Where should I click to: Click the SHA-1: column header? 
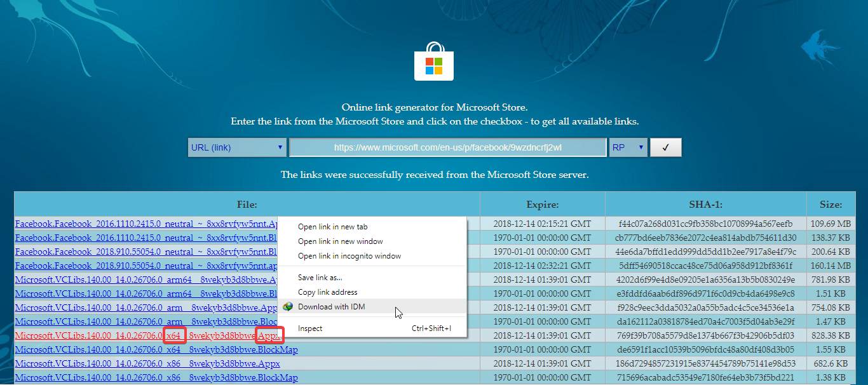tap(706, 204)
